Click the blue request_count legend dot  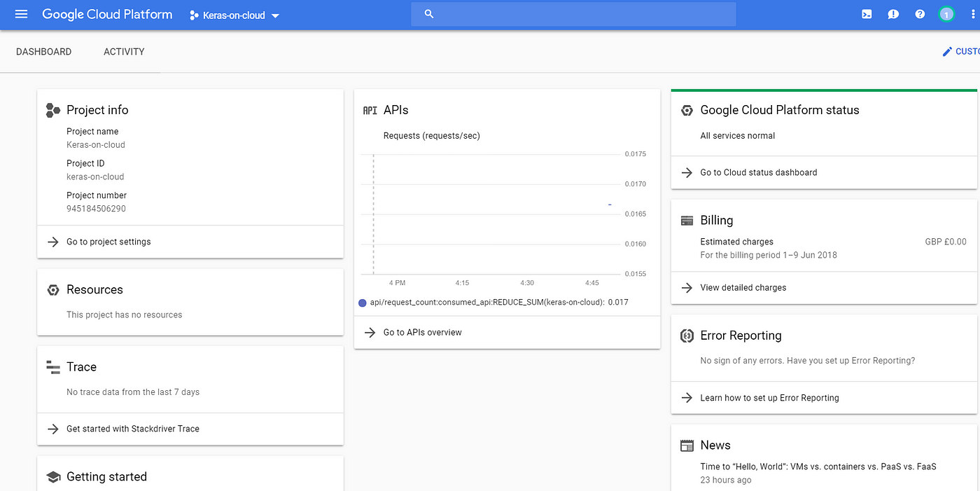point(363,303)
